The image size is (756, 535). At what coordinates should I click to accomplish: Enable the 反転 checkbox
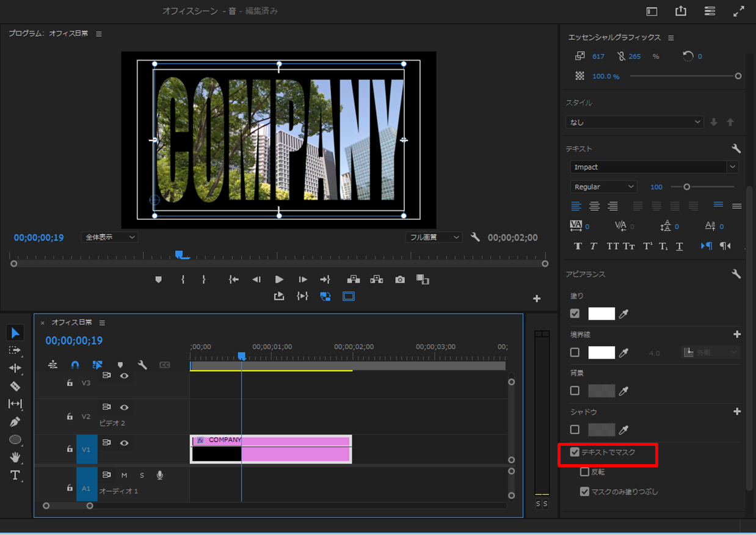tap(584, 472)
